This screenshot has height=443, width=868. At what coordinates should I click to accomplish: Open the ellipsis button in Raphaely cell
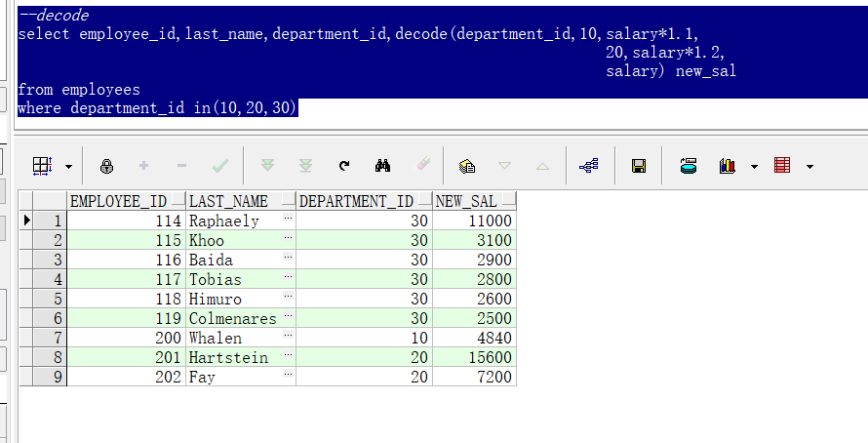[x=288, y=218]
